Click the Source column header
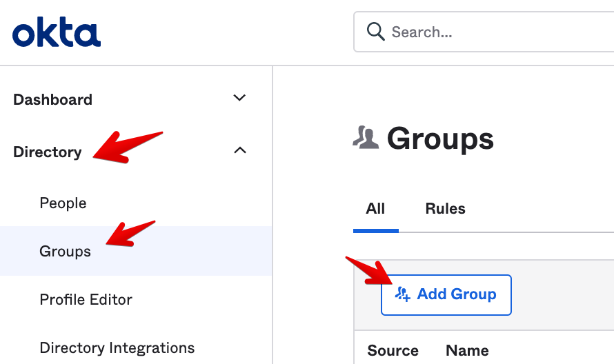Image resolution: width=614 pixels, height=364 pixels. (x=393, y=350)
